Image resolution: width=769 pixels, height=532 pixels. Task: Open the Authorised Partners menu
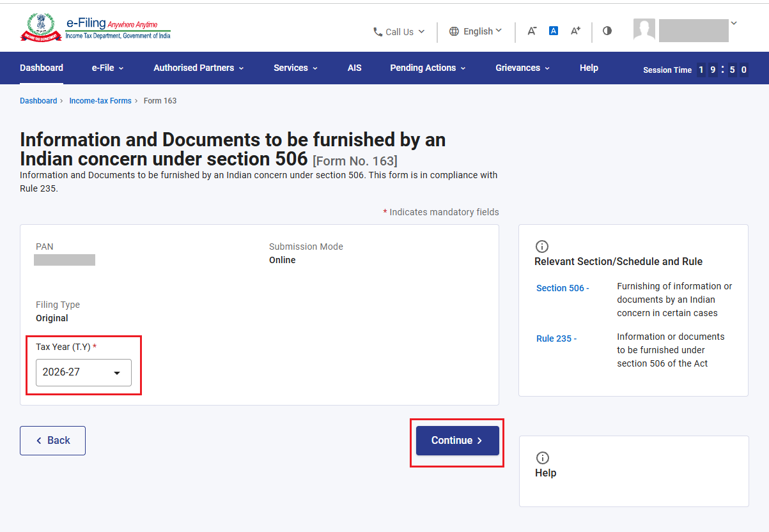click(x=199, y=68)
